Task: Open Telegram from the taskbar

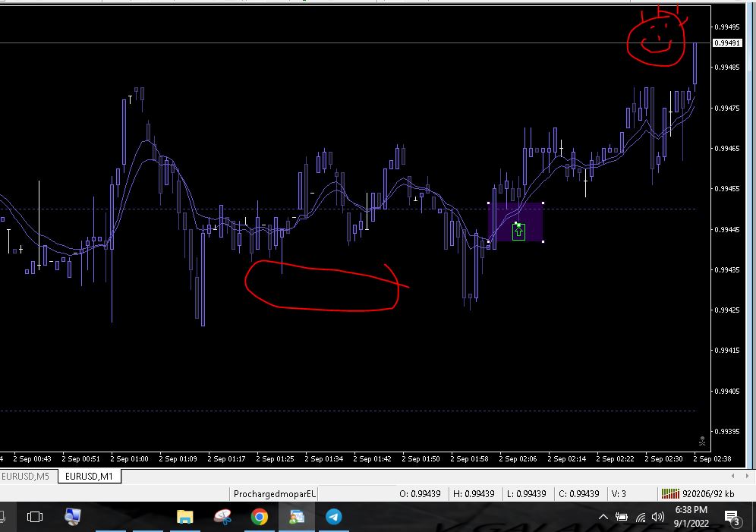Action: click(334, 517)
